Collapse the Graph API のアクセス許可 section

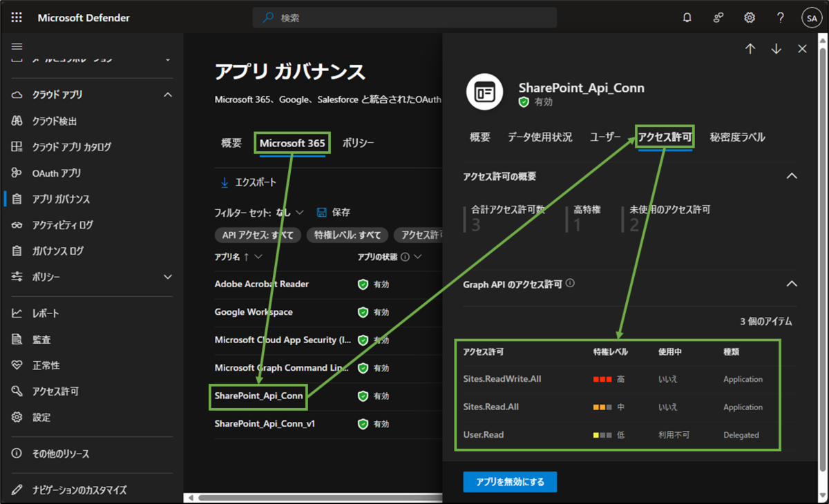792,284
